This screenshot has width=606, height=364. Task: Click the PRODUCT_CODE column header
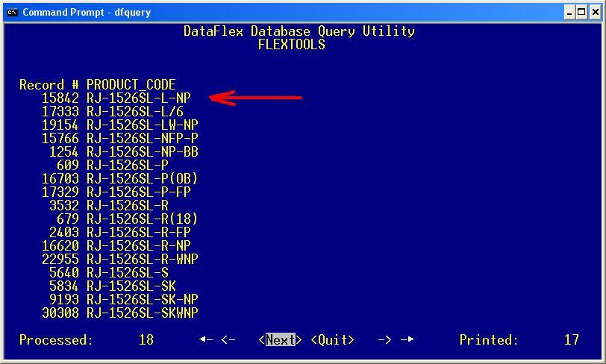pyautogui.click(x=131, y=85)
